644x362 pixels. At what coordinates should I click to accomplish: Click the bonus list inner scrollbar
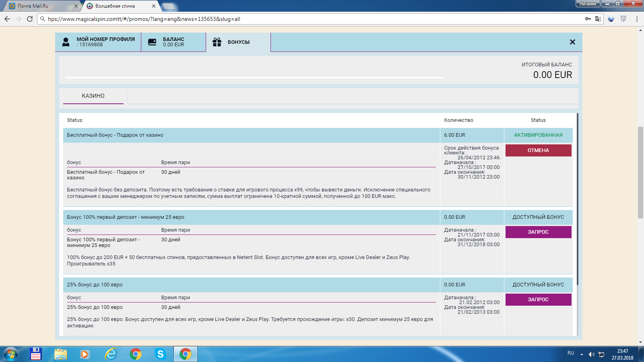tap(577, 201)
